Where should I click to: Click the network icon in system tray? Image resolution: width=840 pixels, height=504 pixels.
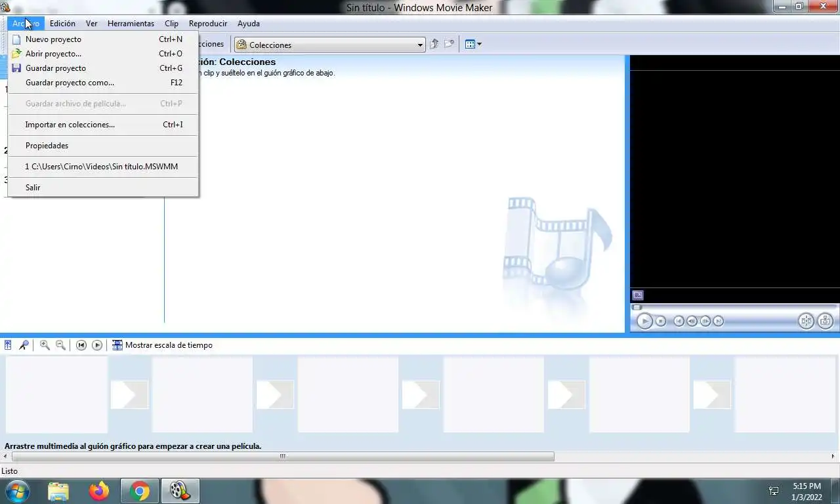pos(774,491)
